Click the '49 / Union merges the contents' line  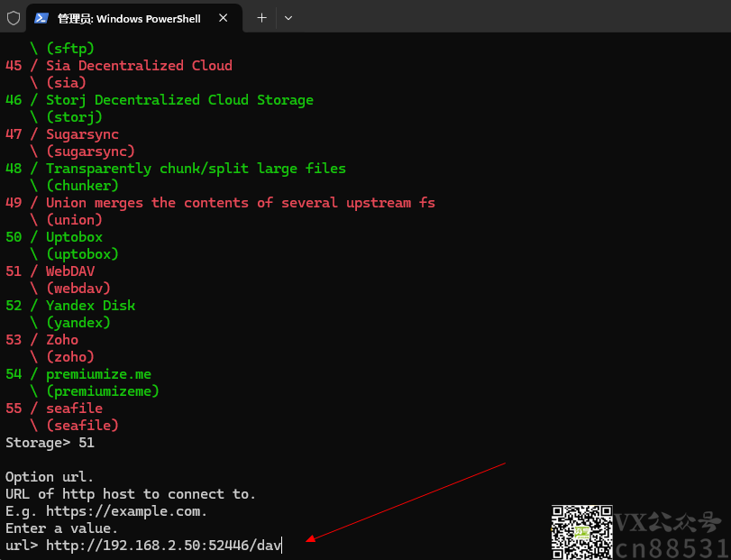pyautogui.click(x=220, y=203)
